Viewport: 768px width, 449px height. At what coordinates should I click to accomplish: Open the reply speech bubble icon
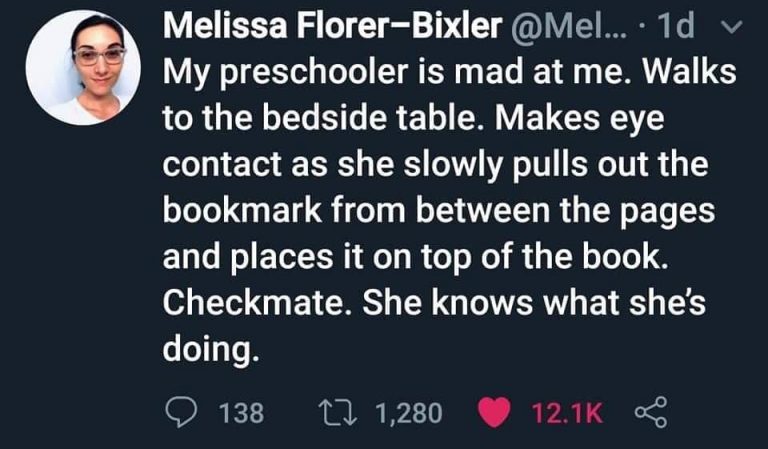click(179, 412)
